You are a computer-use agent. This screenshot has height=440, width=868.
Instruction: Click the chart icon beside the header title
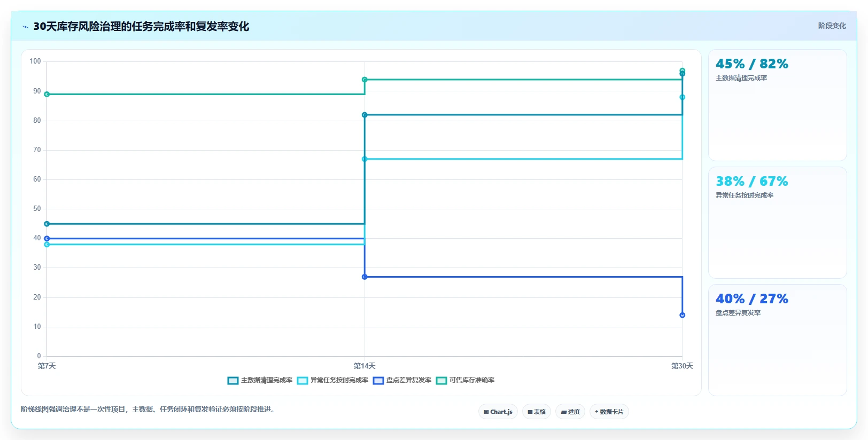(25, 27)
